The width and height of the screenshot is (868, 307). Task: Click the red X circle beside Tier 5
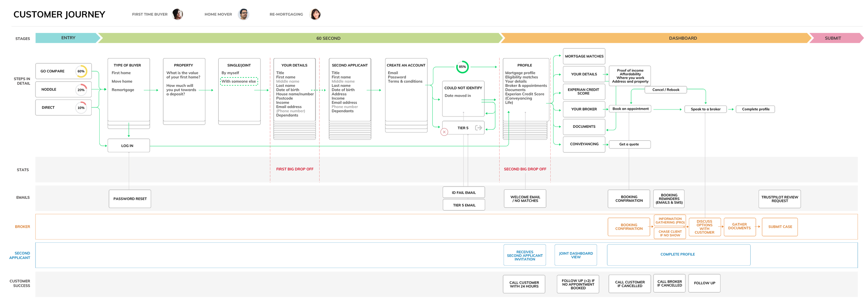(x=444, y=132)
